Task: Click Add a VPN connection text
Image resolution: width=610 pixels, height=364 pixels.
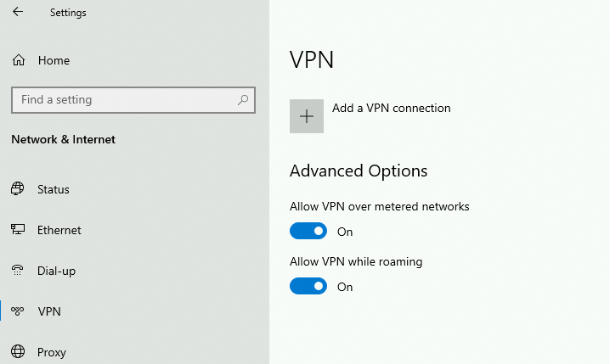Action: 391,108
